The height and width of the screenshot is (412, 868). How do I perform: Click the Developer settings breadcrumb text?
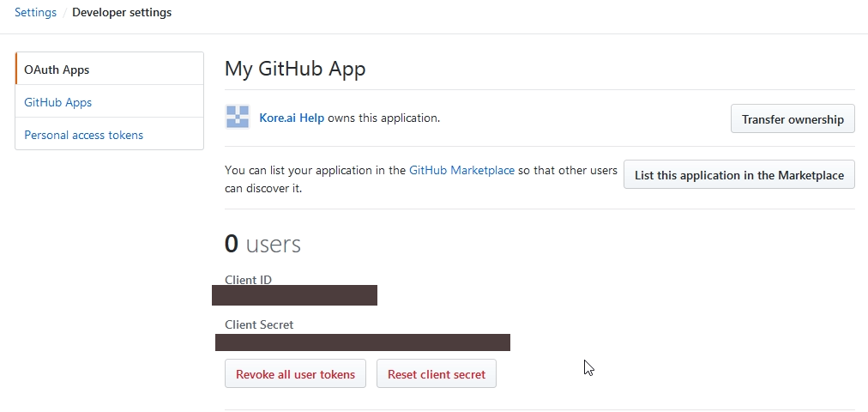122,12
